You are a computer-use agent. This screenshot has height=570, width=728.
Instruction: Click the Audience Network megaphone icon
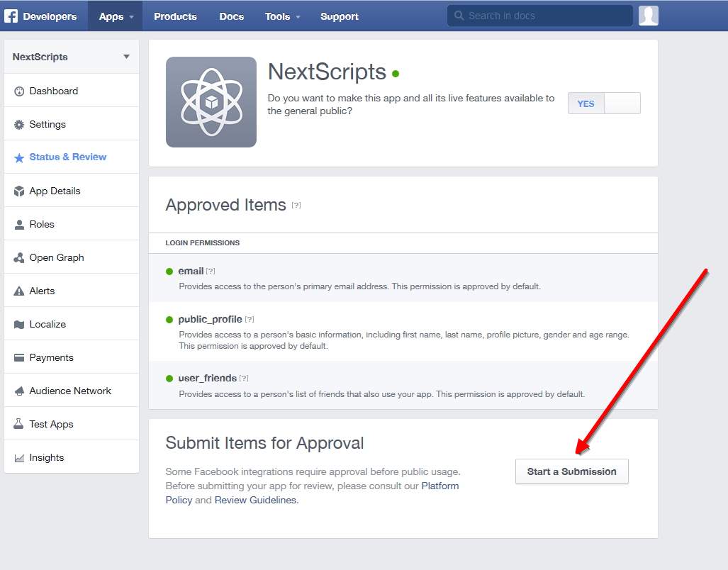click(19, 391)
